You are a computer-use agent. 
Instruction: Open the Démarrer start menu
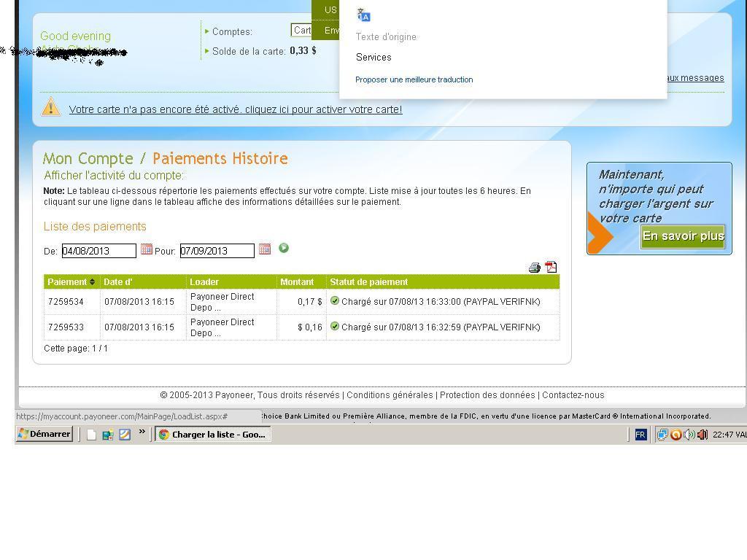point(44,434)
